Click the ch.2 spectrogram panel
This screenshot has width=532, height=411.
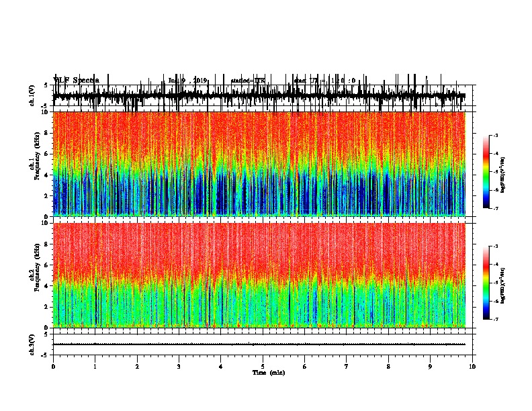coord(259,275)
